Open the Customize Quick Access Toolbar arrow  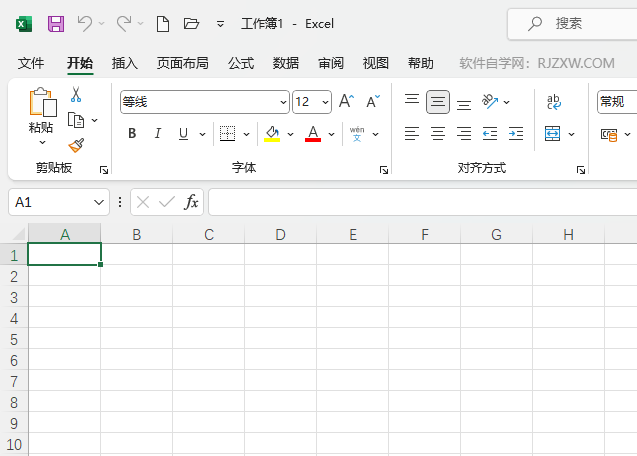coord(220,24)
